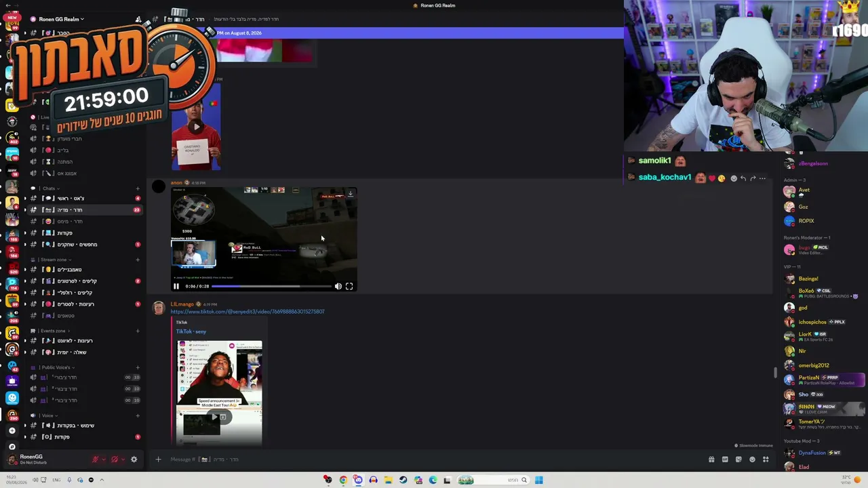This screenshot has height=488, width=868.
Task: Add a server with the plus button
Action: click(12, 431)
